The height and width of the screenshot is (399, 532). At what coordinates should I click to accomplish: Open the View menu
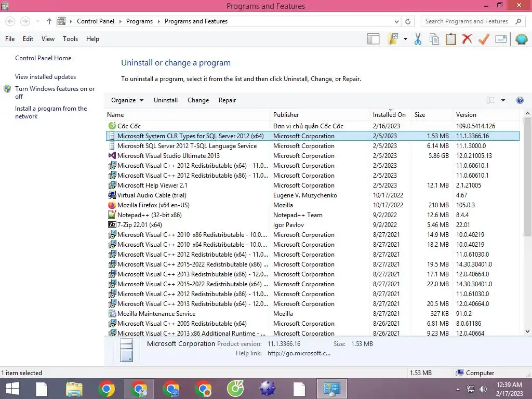pyautogui.click(x=48, y=39)
